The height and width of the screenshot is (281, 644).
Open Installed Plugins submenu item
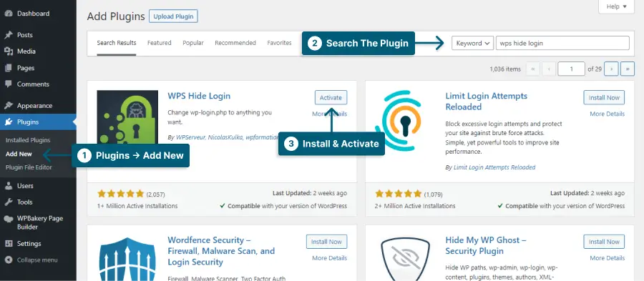[x=28, y=140]
